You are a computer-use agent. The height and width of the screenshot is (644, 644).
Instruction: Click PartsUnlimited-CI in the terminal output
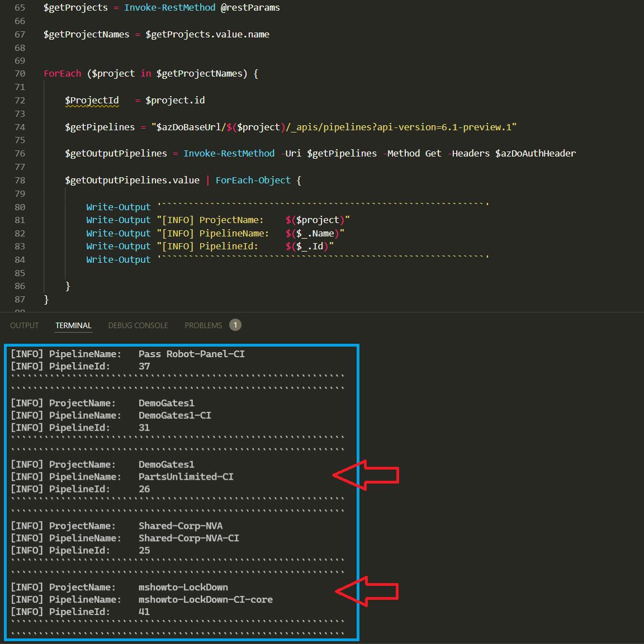coord(186,477)
